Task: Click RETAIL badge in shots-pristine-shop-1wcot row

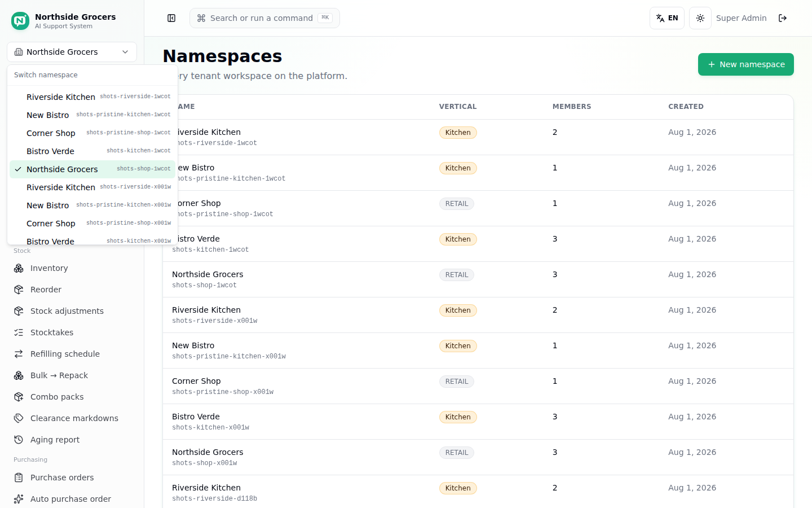Action: coord(457,204)
